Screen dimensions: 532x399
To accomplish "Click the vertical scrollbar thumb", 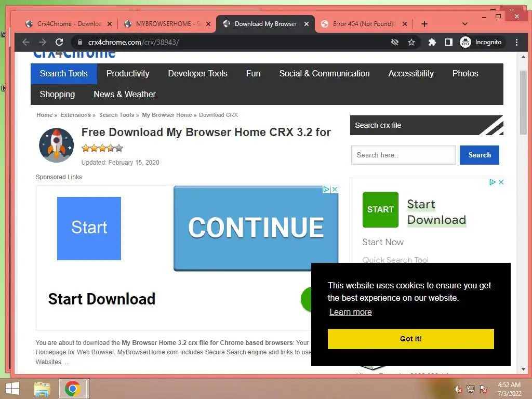I will point(523,102).
